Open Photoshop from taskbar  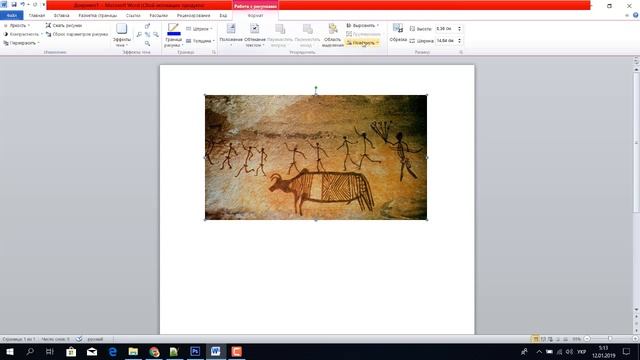(195, 351)
